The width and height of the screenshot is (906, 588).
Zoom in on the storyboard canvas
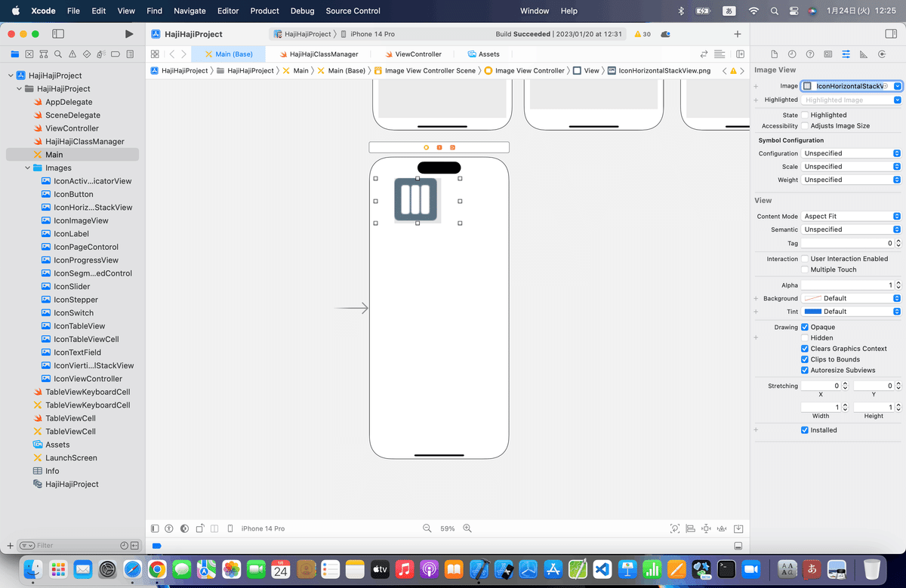pyautogui.click(x=467, y=528)
